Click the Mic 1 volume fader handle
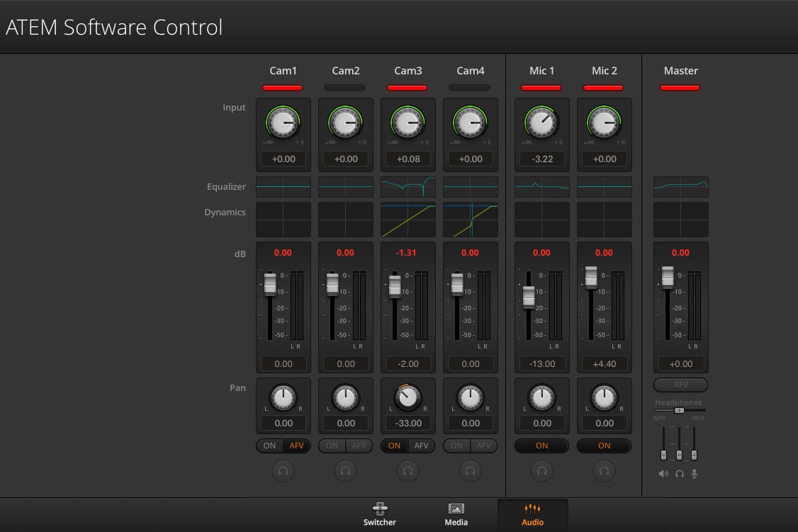The height and width of the screenshot is (532, 798). pos(529,298)
